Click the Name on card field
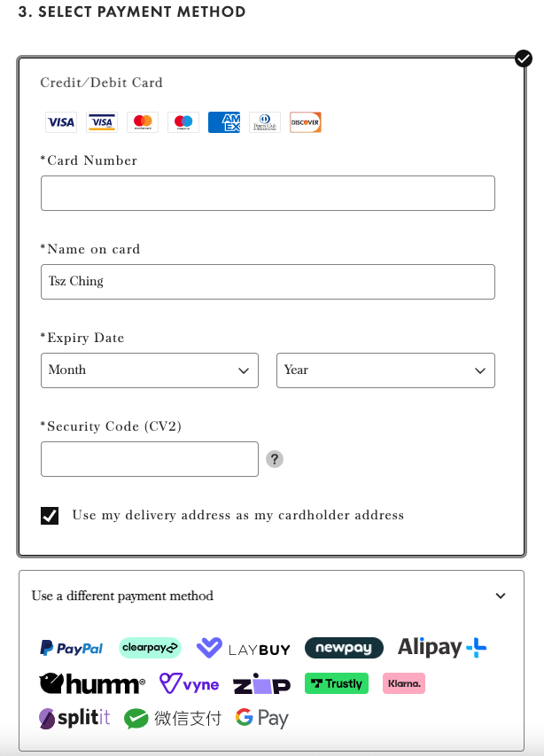 (268, 282)
